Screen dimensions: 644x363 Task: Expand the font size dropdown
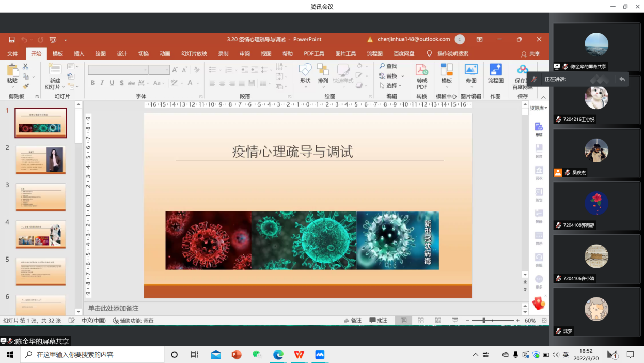coord(167,70)
